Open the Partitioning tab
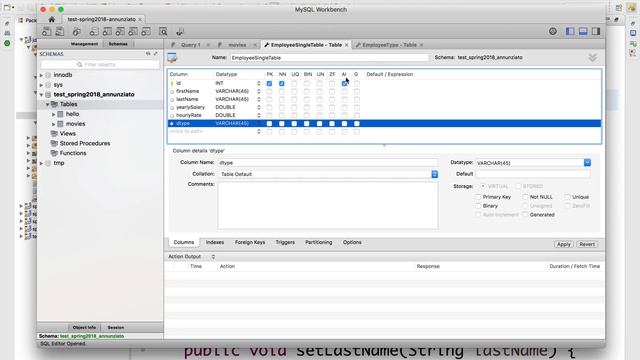This screenshot has width=640, height=360. tap(318, 242)
